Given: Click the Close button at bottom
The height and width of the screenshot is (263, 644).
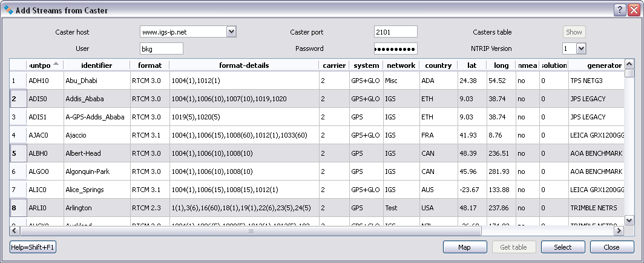Looking at the screenshot, I should tap(611, 247).
